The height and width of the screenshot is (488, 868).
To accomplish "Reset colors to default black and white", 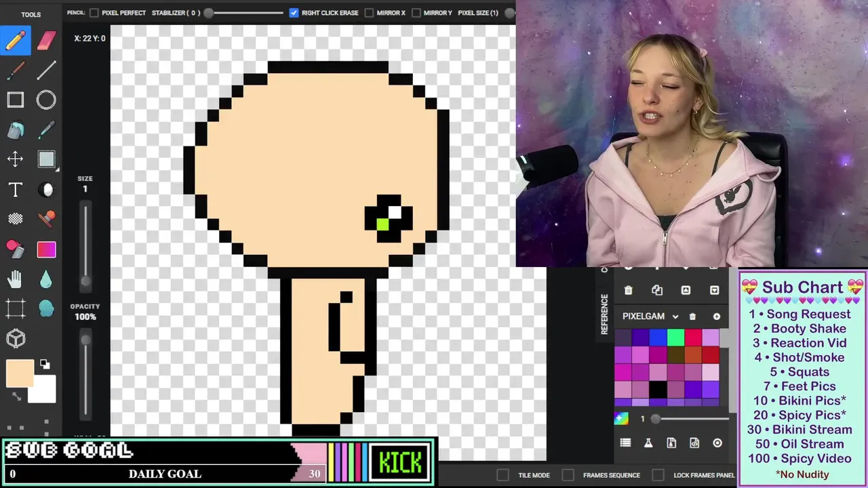I will point(45,364).
